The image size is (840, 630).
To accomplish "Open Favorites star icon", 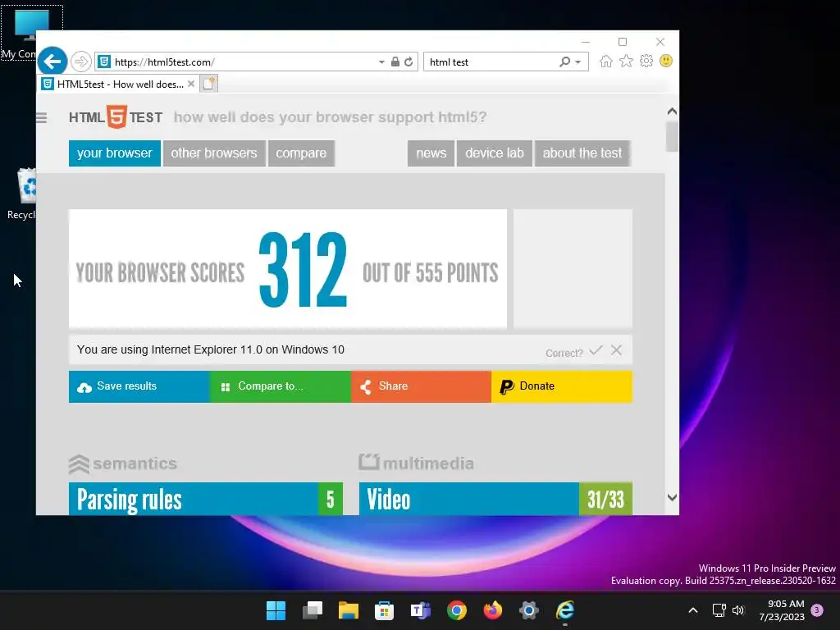I will [626, 61].
